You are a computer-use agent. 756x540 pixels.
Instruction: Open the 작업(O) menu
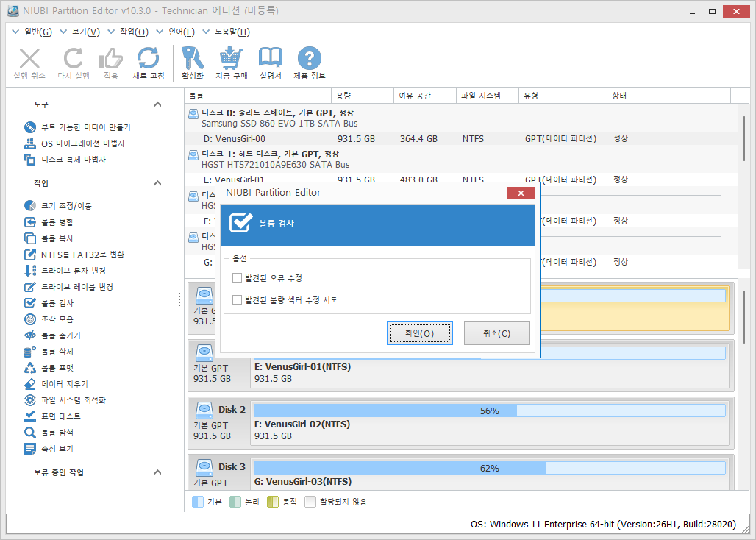[128, 32]
